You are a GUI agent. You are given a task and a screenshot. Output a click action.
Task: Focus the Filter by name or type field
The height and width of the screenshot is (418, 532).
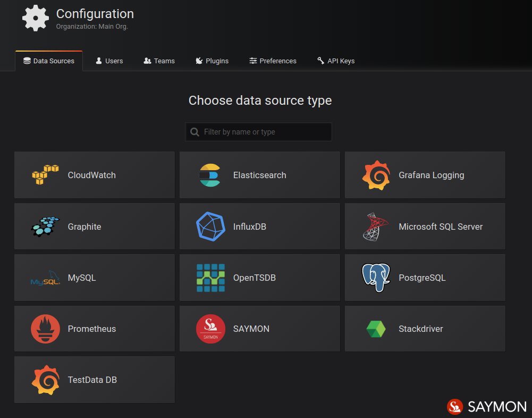[258, 132]
